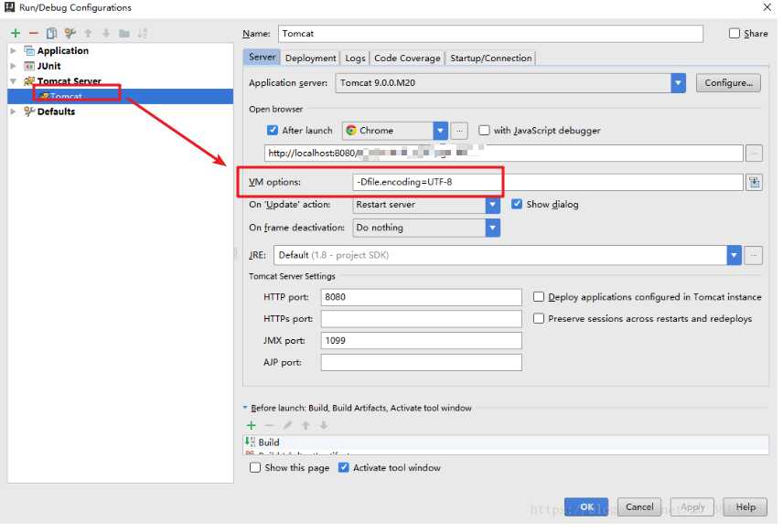Click the HTTPs port input field

point(421,318)
